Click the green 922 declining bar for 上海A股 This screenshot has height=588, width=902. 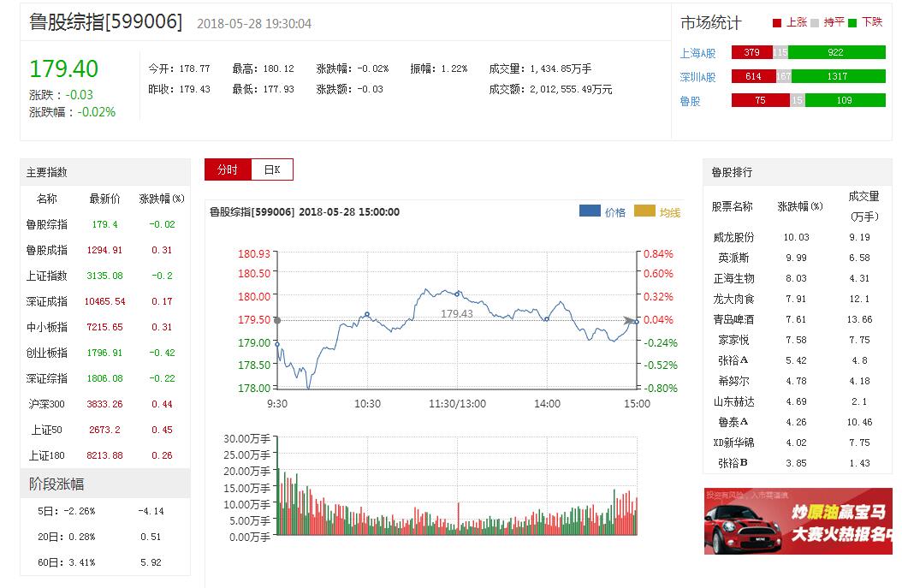[x=836, y=52]
